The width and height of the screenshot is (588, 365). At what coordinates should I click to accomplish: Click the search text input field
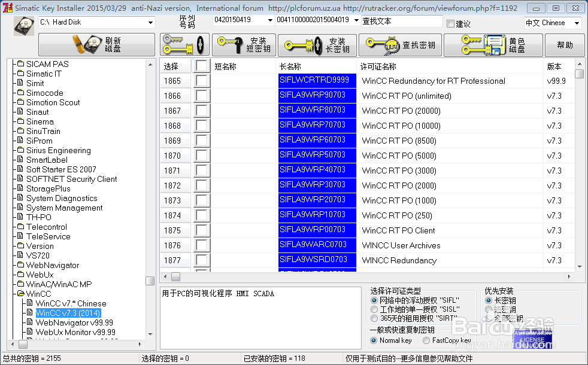point(402,22)
